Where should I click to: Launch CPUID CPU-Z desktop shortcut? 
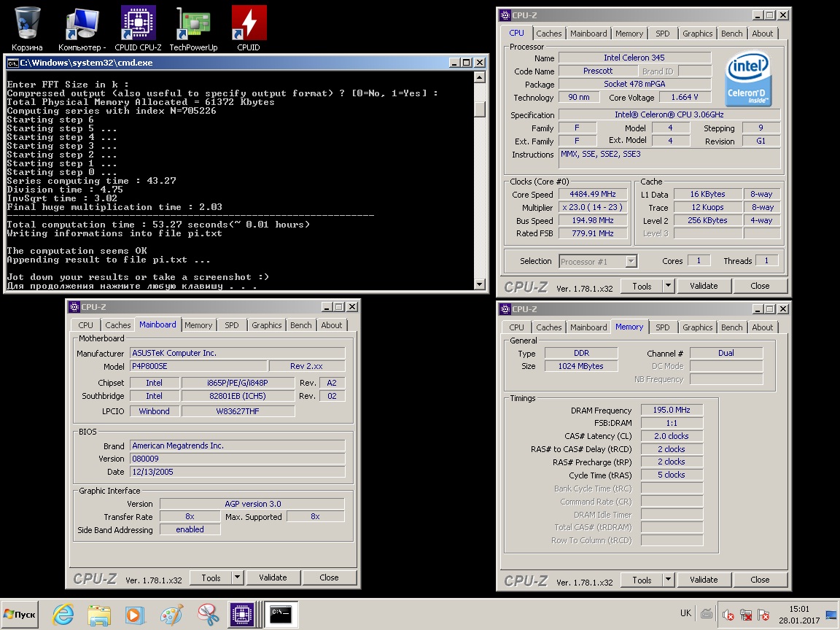pyautogui.click(x=139, y=28)
